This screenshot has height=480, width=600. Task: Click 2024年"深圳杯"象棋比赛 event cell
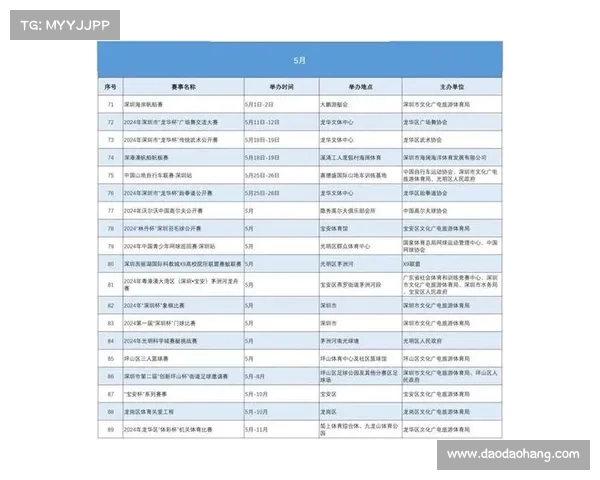click(158, 306)
